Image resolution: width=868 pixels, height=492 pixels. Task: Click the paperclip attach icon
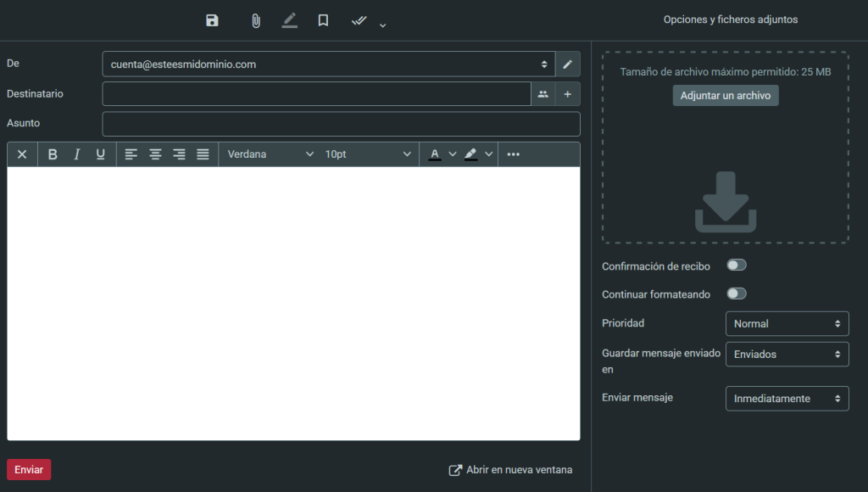[255, 20]
